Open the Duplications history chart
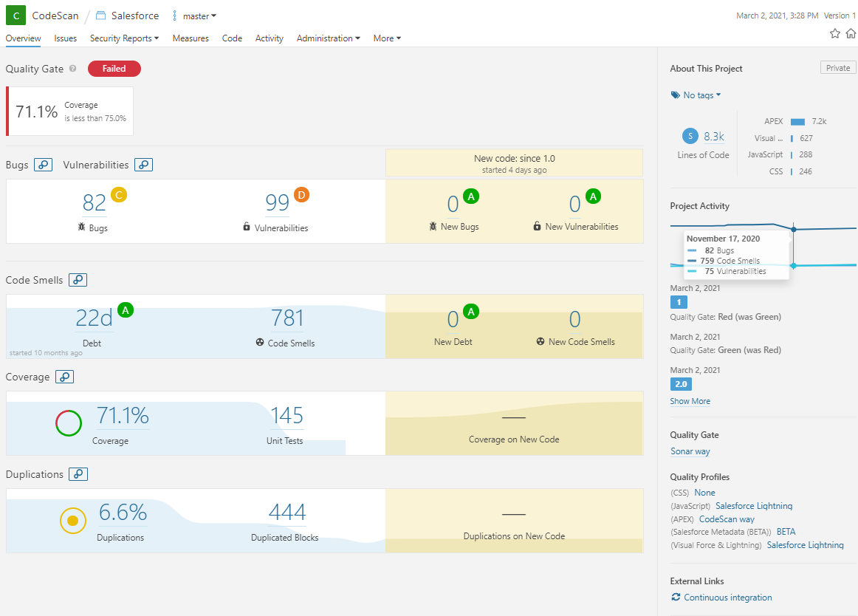The image size is (858, 616). (78, 474)
